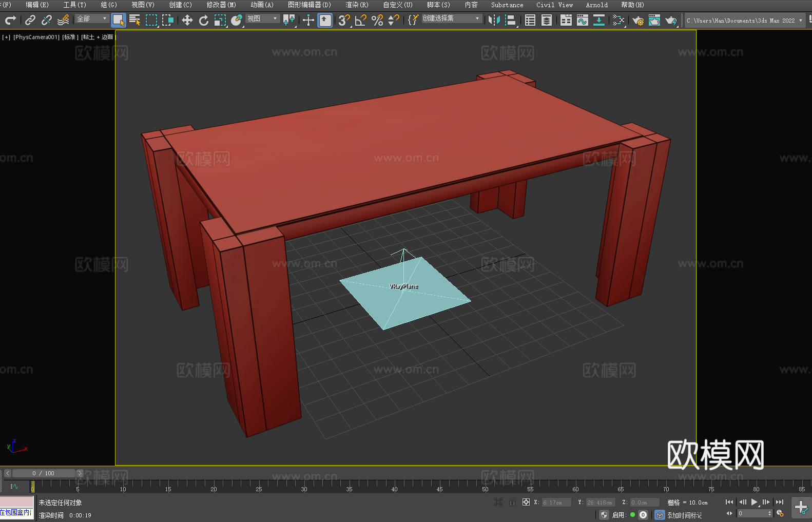Activate the Select and Scale tool
This screenshot has width=812, height=522.
click(220, 20)
